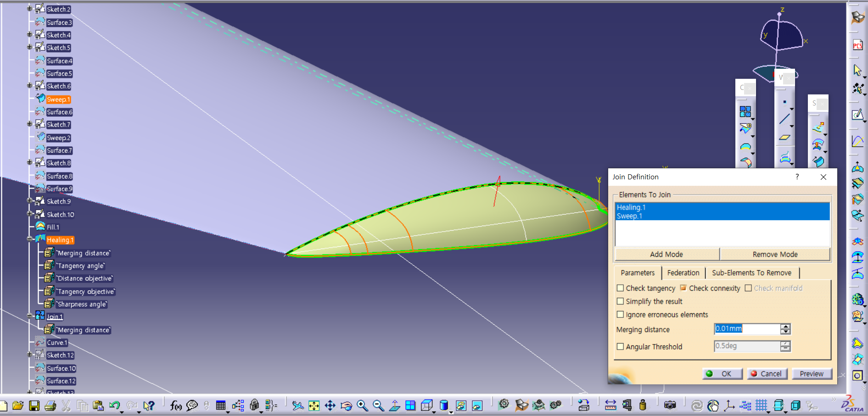Switch to the Federation tab
868x416 pixels.
683,273
